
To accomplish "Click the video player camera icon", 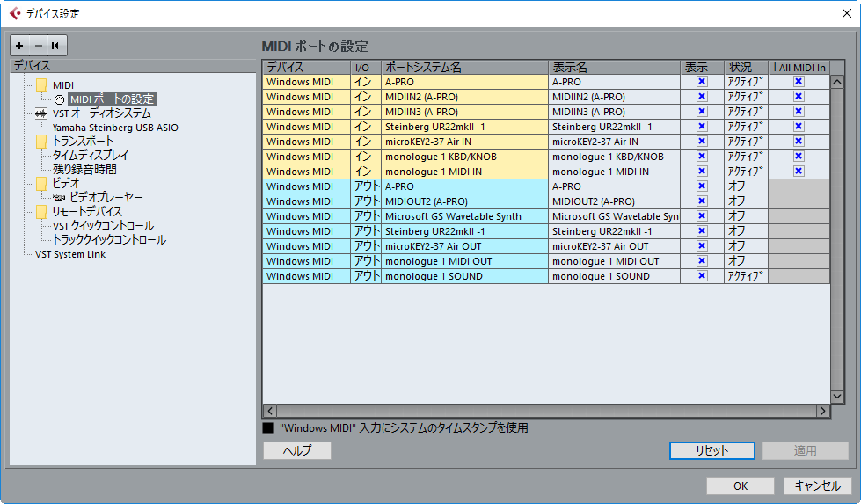I will coord(59,198).
